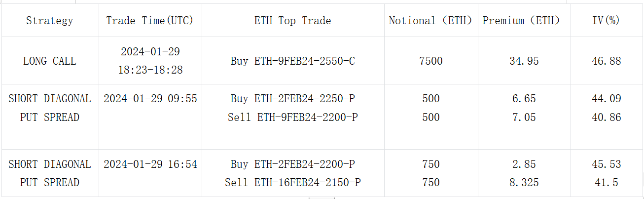The height and width of the screenshot is (199, 644).
Task: Select the Trade Time(UTC) header cell
Action: click(x=150, y=21)
